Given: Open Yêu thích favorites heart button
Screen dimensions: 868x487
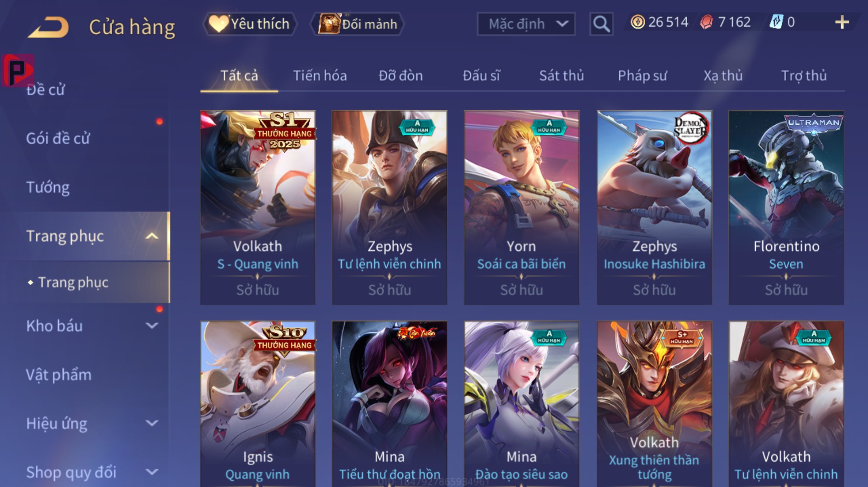Looking at the screenshot, I should 250,24.
